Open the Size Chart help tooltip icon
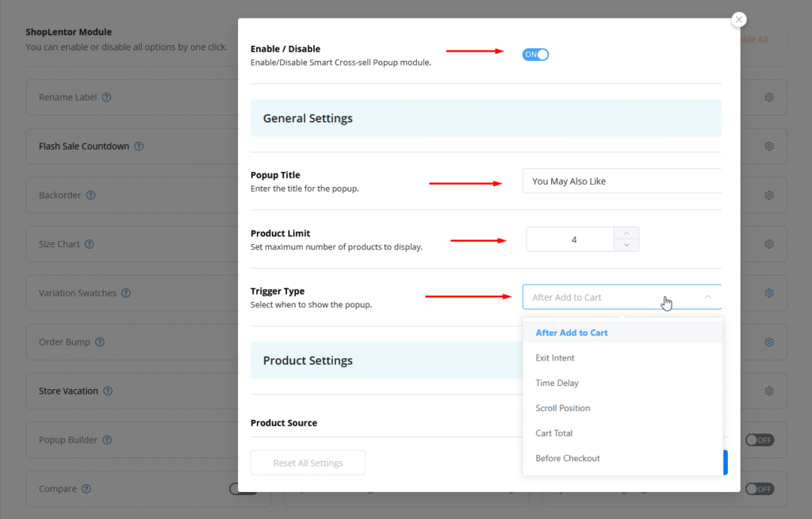The width and height of the screenshot is (812, 519). pos(90,244)
